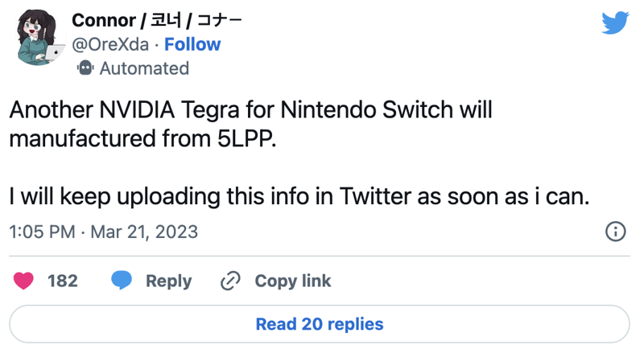Viewport: 644px width, 357px height.
Task: Select the Copy link text
Action: [x=293, y=281]
